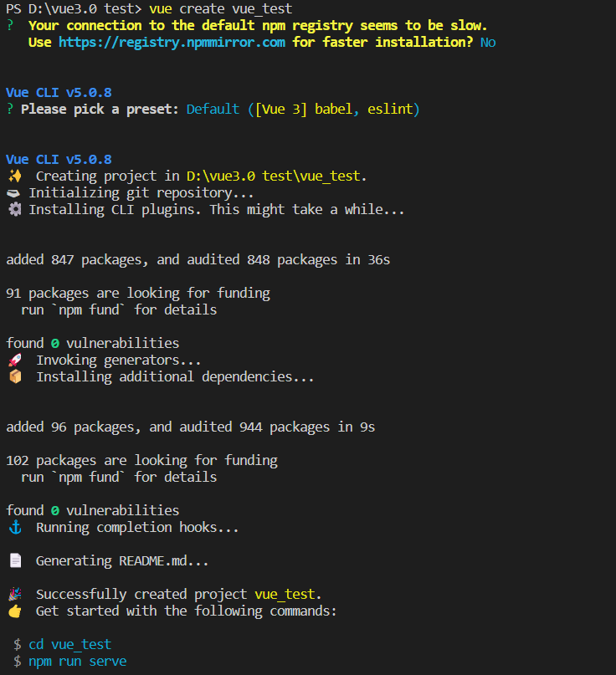Click '91 packages are looking for funding'
Screen dimensions: 616x675
138,293
